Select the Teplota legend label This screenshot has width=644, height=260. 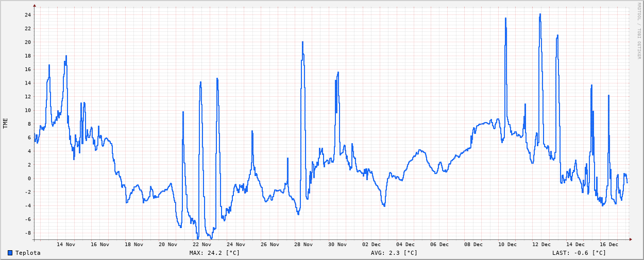pos(28,253)
